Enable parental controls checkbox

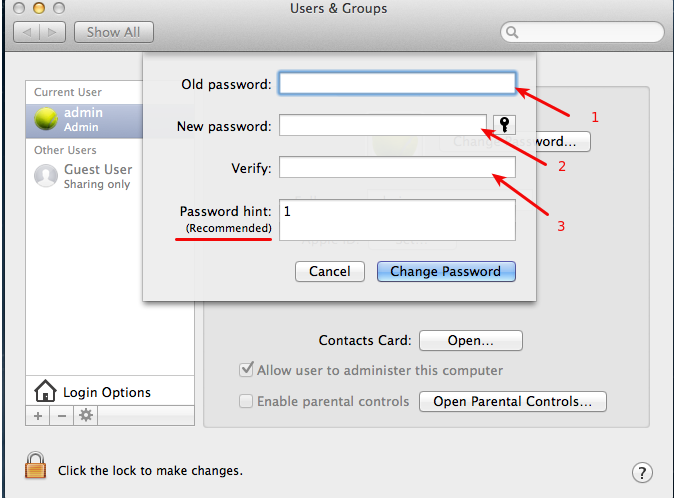(246, 401)
